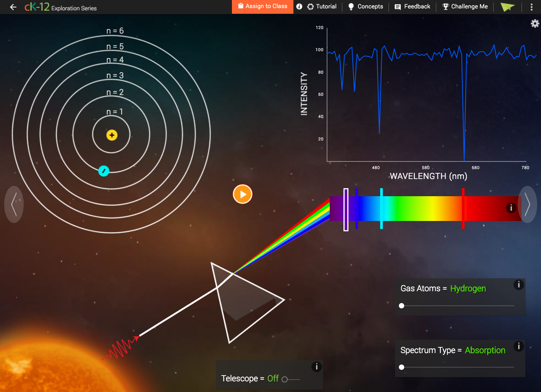Click the info icon beside Spectrum Type
The height and width of the screenshot is (392, 541).
(x=518, y=346)
